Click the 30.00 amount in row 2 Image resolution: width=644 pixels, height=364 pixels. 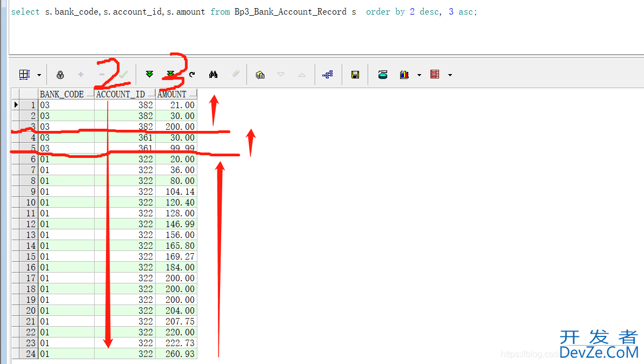[176, 116]
